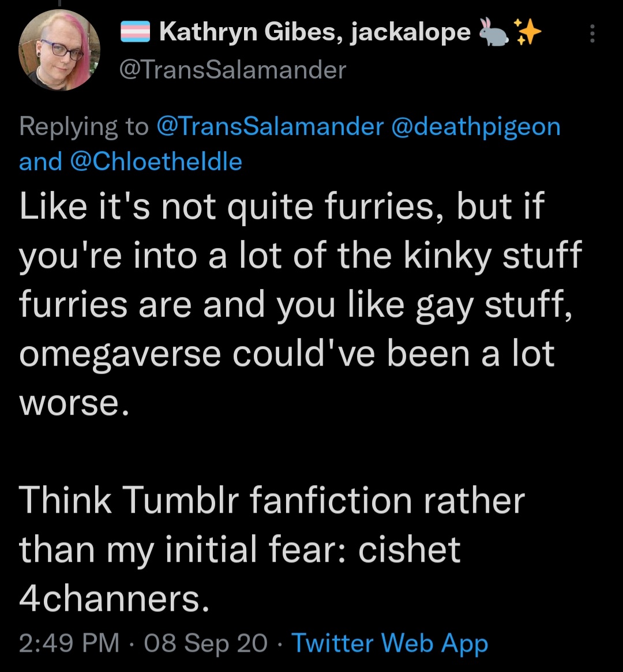
Task: Select the 'Like it's not quite furries' paragraph
Action: tap(301, 305)
